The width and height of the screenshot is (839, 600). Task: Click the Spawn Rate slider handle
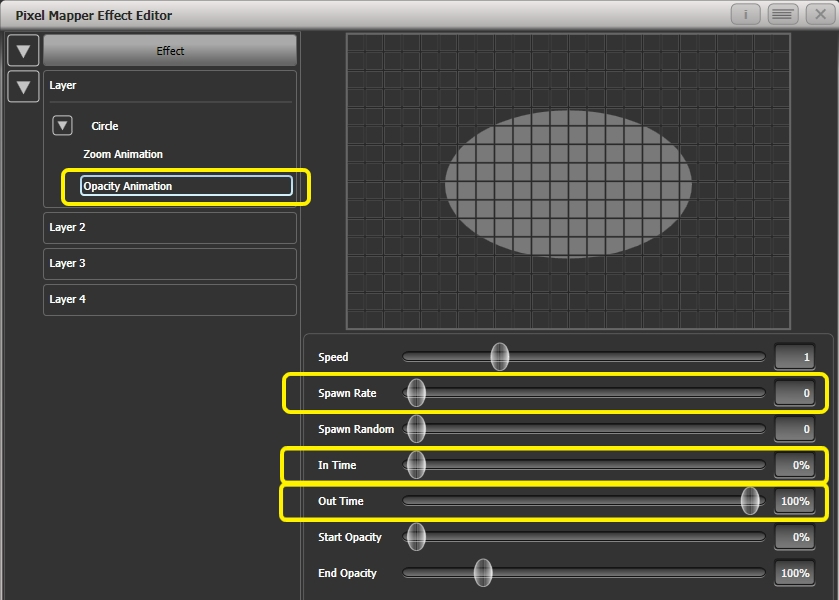pyautogui.click(x=414, y=393)
